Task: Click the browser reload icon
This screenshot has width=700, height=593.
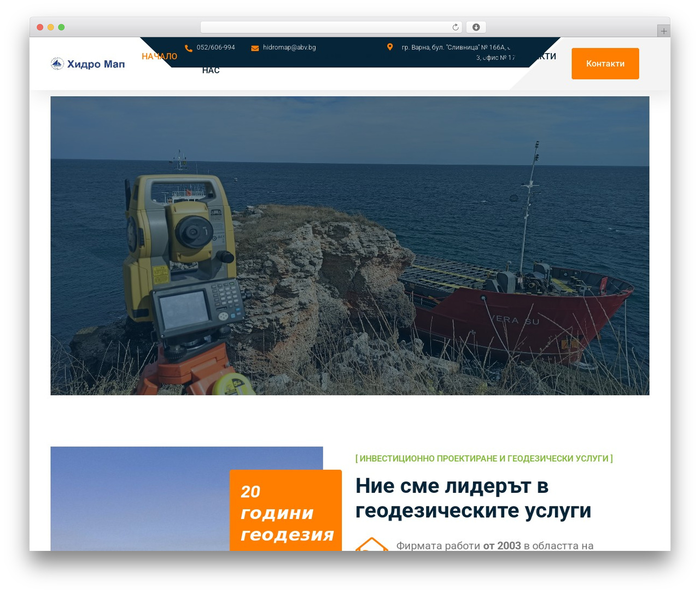Action: pos(456,27)
